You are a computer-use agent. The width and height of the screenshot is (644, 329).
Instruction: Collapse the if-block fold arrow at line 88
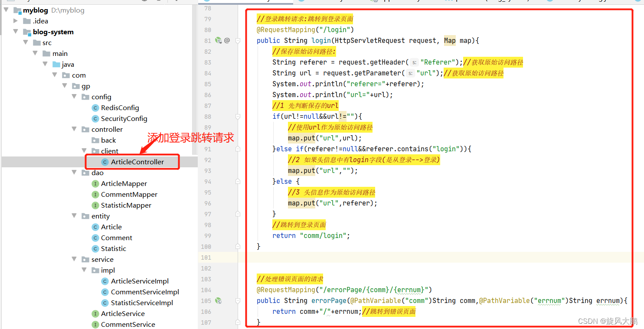point(237,116)
